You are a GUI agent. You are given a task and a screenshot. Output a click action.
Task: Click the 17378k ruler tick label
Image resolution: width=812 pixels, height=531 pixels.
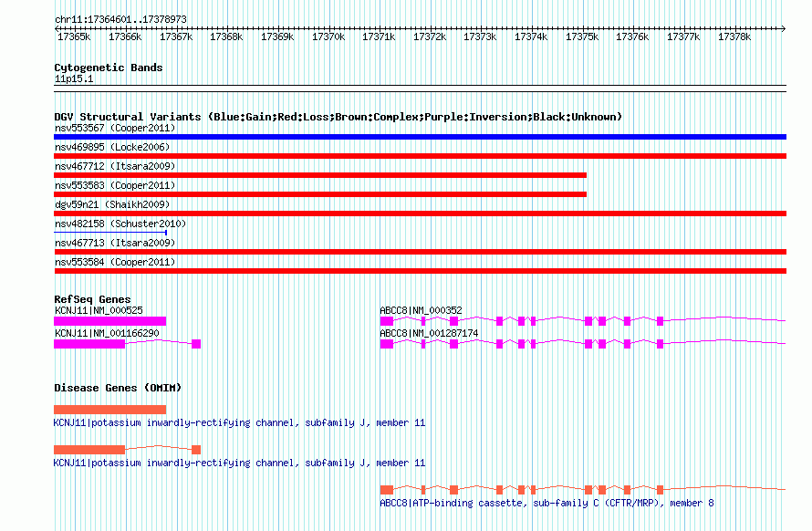[x=734, y=36]
